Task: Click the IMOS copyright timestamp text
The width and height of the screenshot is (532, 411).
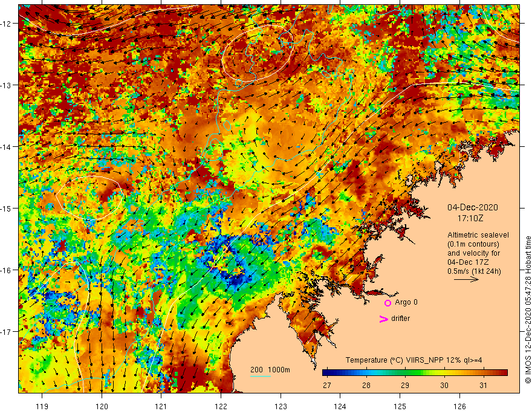Action: (x=528, y=310)
